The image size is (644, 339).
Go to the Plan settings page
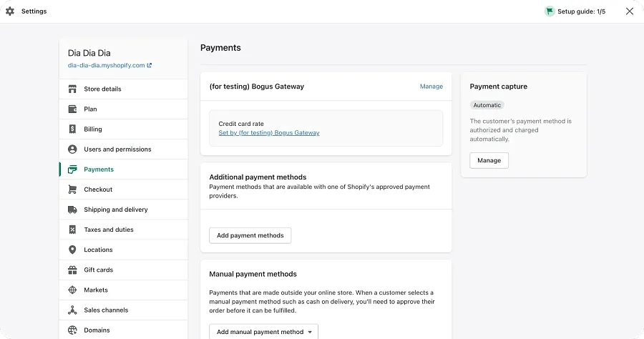click(x=123, y=109)
